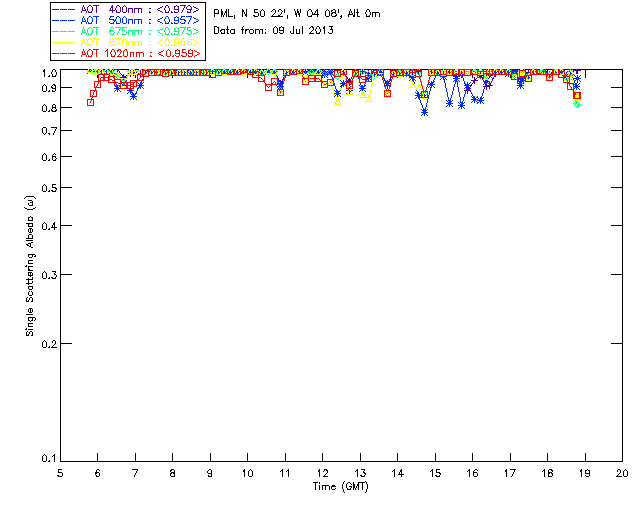Click the 0.8 y-axis tick label
The height and width of the screenshot is (512, 640).
[49, 108]
